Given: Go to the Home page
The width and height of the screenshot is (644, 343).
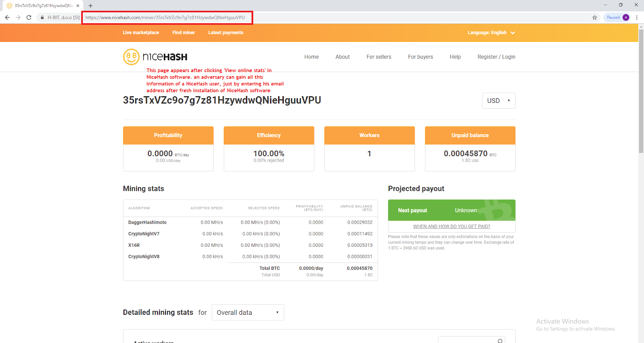Looking at the screenshot, I should 312,57.
